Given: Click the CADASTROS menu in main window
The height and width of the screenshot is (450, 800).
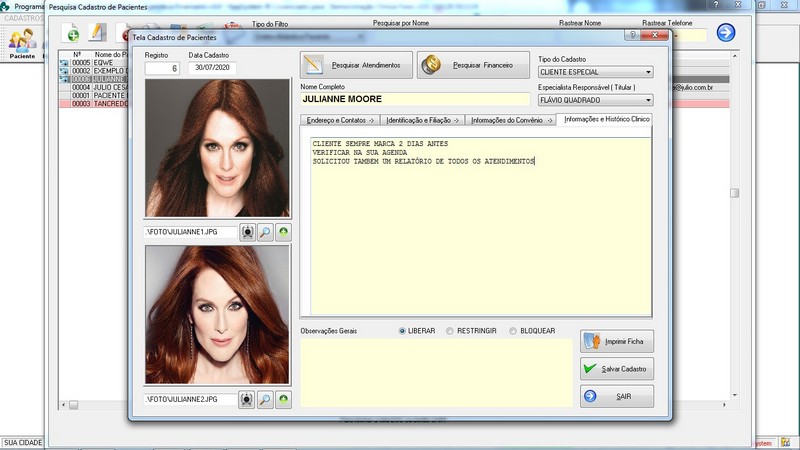Looking at the screenshot, I should pos(23,18).
